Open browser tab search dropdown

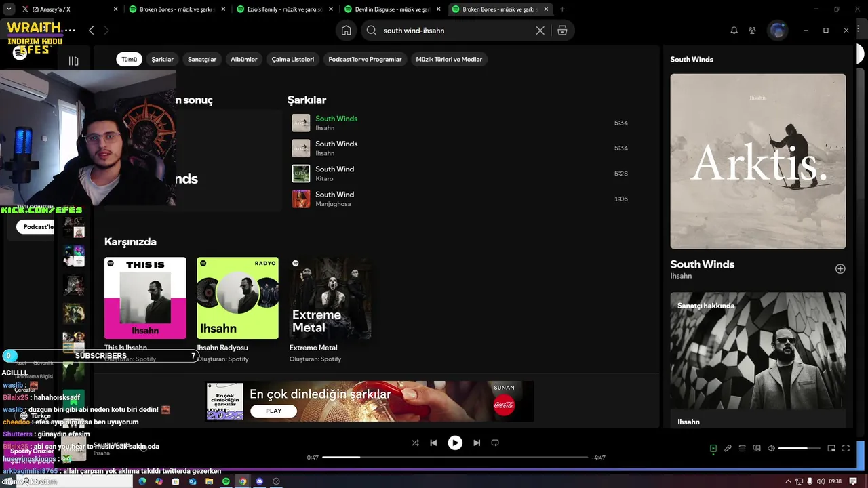click(9, 9)
